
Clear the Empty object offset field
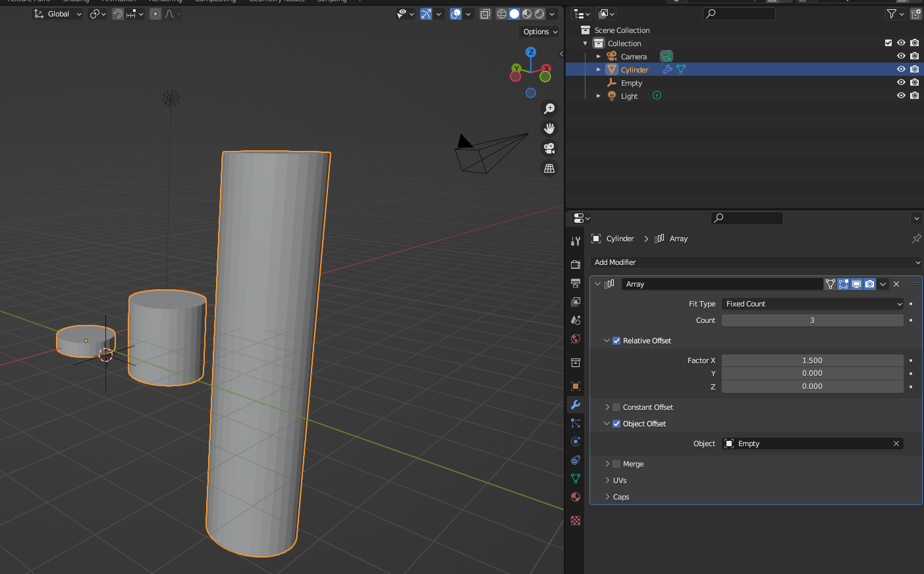pyautogui.click(x=896, y=444)
